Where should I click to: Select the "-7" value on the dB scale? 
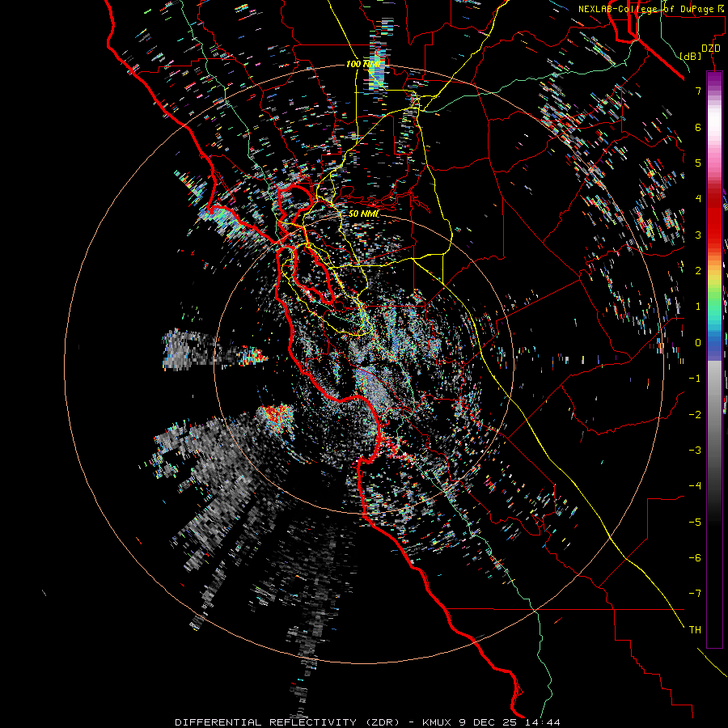(695, 594)
